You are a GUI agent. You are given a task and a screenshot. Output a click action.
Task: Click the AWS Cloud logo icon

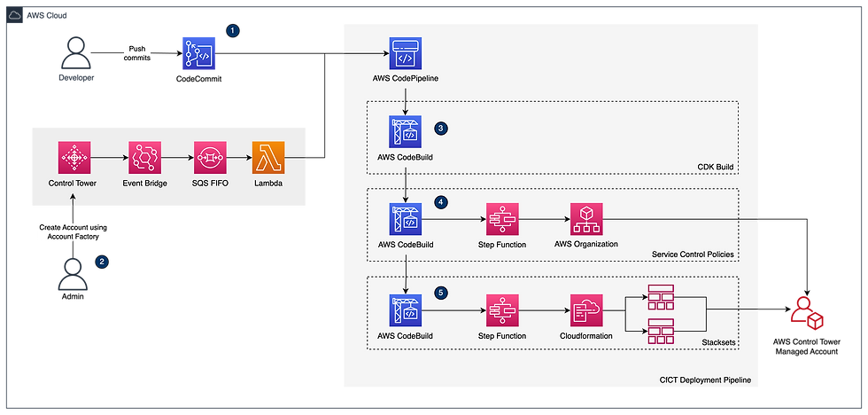click(15, 15)
